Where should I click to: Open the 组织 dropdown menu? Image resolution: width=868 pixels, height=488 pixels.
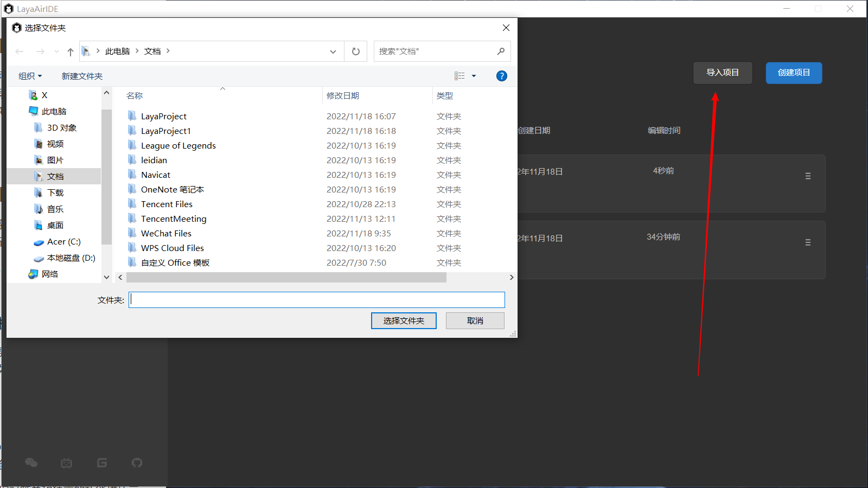30,76
